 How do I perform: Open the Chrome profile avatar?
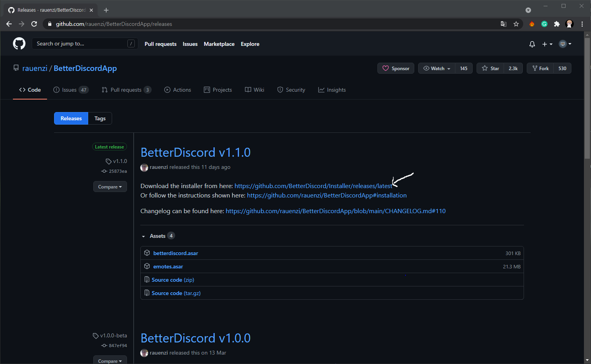569,24
